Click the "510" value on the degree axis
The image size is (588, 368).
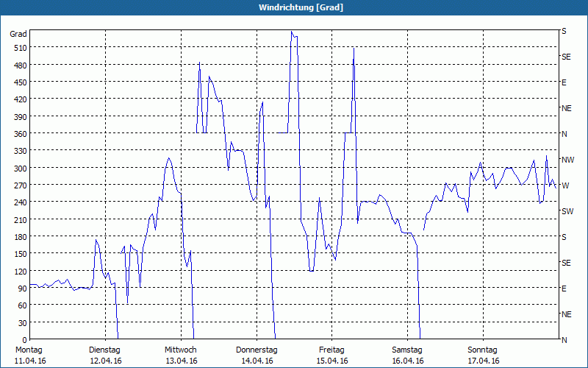21,48
